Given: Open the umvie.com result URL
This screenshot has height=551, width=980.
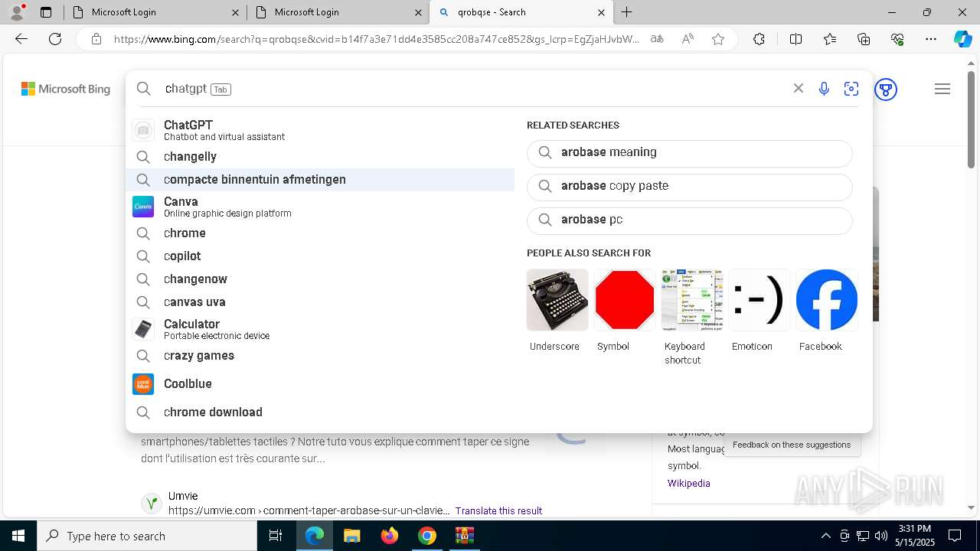Looking at the screenshot, I should pos(309,510).
